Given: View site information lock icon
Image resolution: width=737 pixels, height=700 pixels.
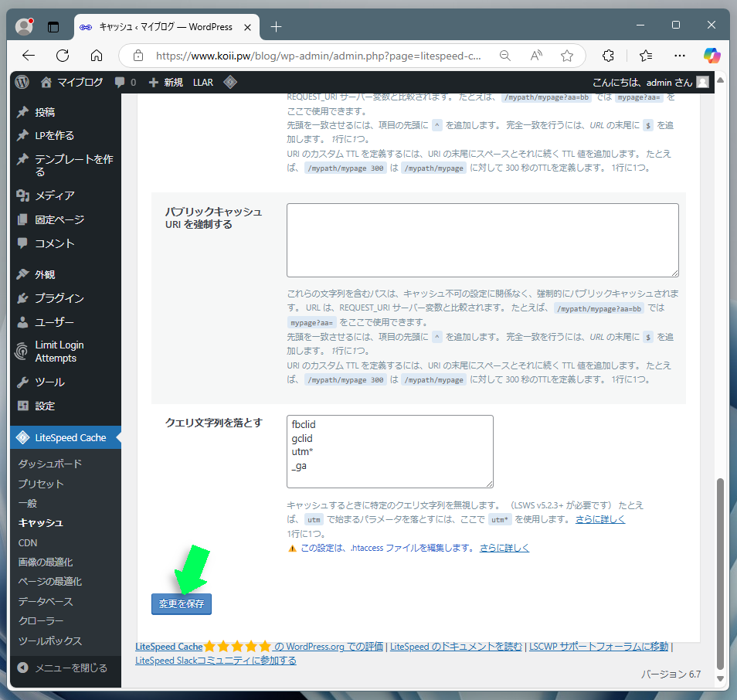Looking at the screenshot, I should coord(138,56).
